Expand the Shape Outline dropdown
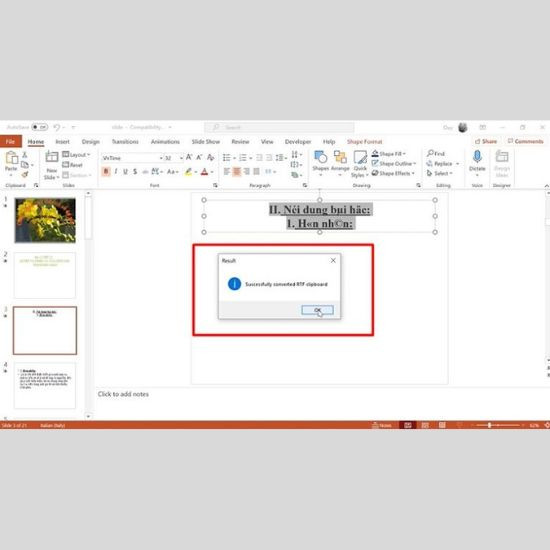Image resolution: width=550 pixels, height=550 pixels. click(x=414, y=163)
